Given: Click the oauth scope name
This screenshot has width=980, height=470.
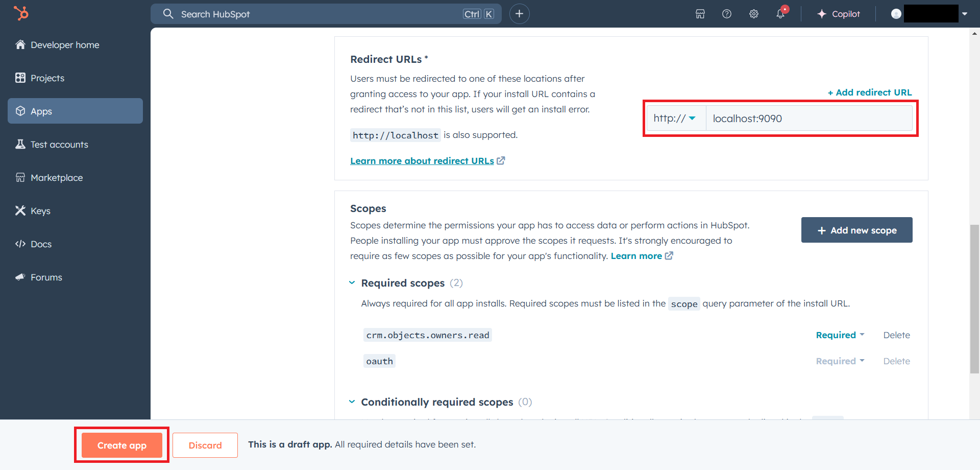Looking at the screenshot, I should (x=379, y=361).
